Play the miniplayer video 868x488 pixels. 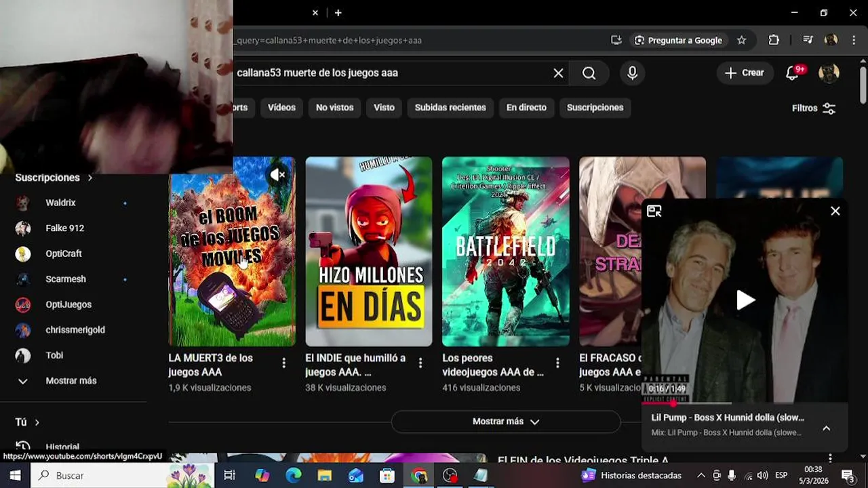[x=745, y=300]
